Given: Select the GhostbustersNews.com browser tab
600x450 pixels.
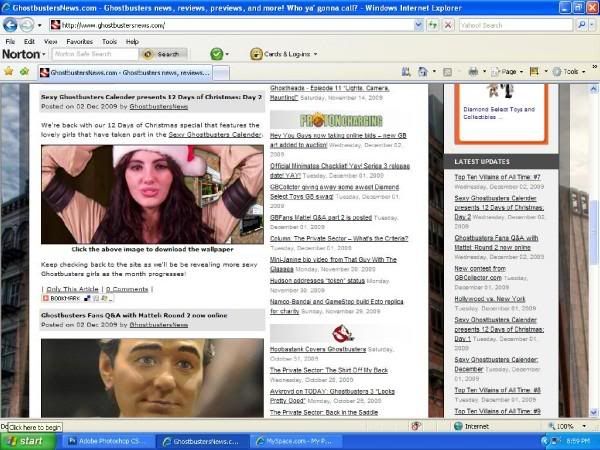Looking at the screenshot, I should pos(125,72).
